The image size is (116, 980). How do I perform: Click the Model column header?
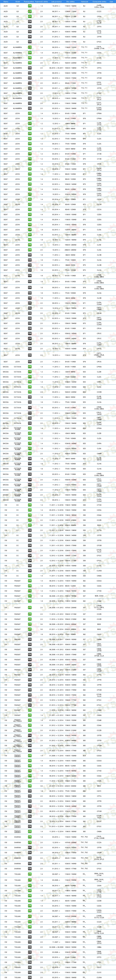click(x=18, y=2)
